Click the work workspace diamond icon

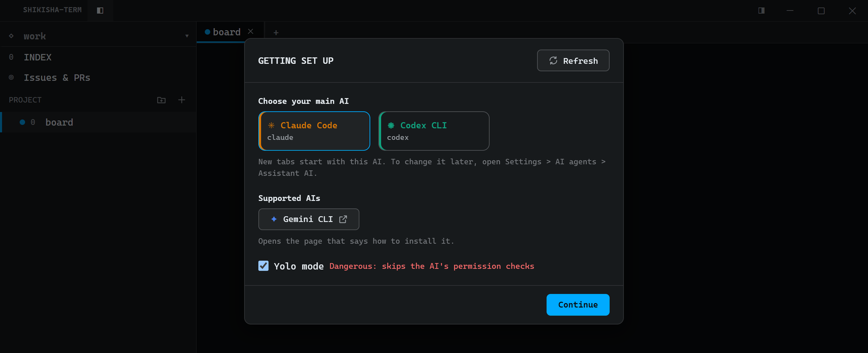pos(11,36)
